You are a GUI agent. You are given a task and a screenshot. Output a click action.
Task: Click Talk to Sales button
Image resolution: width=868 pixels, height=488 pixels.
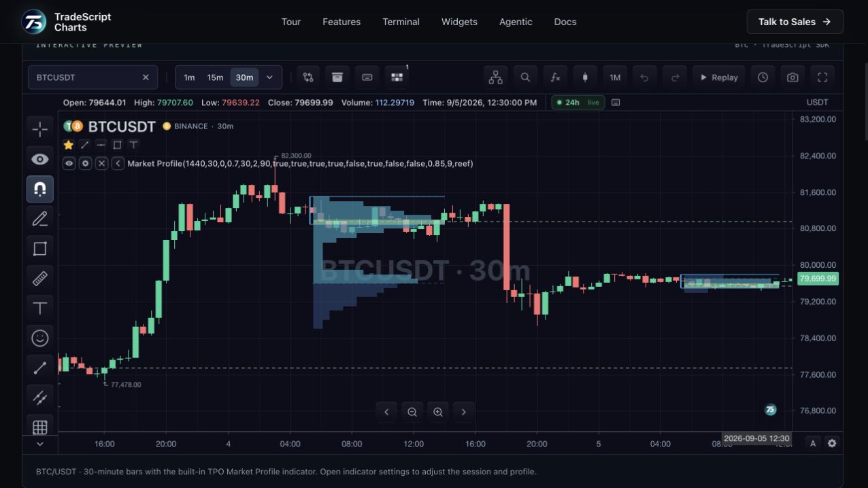(795, 22)
